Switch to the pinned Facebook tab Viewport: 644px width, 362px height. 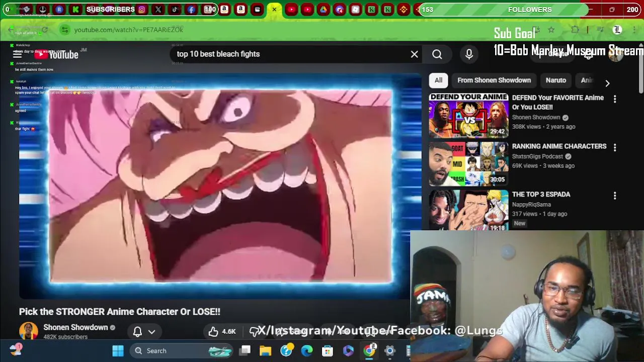click(x=191, y=9)
